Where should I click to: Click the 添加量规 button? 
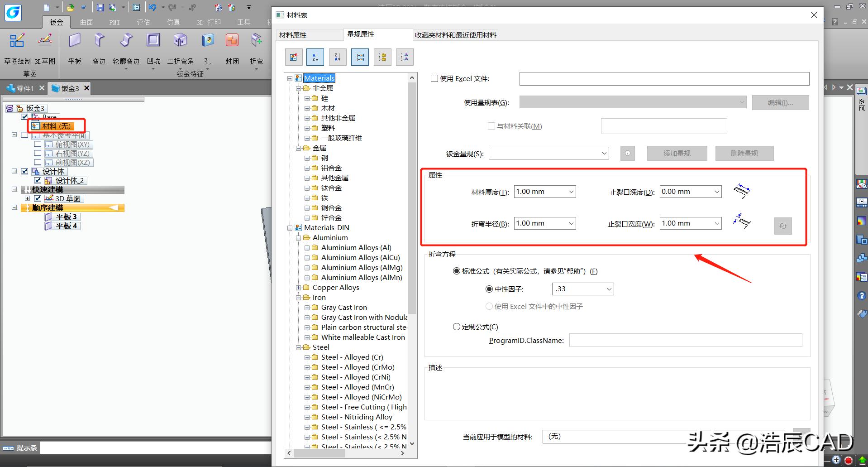pos(676,153)
